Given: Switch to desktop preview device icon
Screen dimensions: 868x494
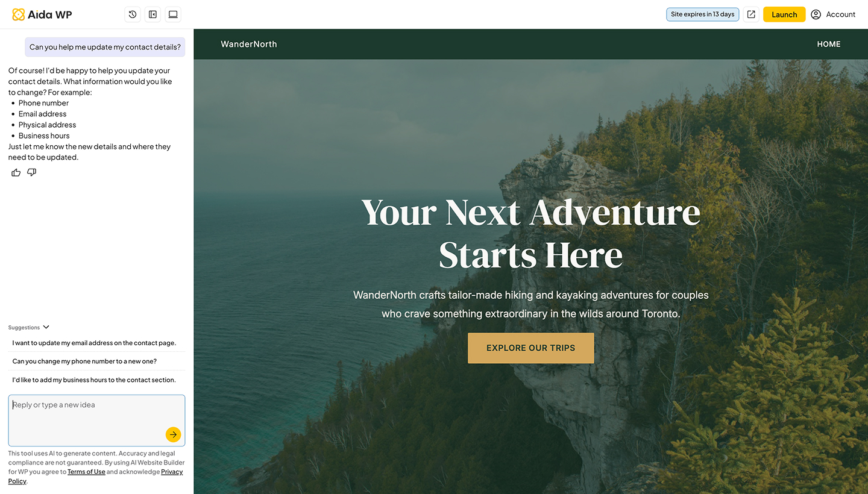Looking at the screenshot, I should coord(173,14).
